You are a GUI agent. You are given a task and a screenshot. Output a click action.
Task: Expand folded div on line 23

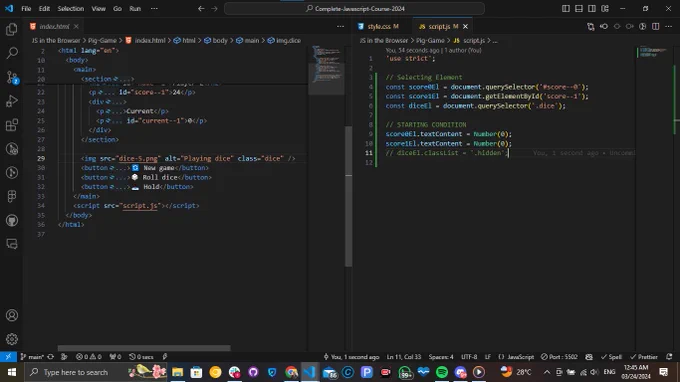point(115,102)
